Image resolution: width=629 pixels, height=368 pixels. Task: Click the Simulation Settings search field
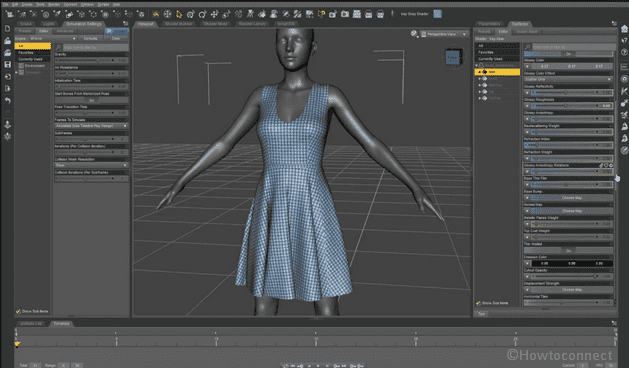(x=95, y=47)
